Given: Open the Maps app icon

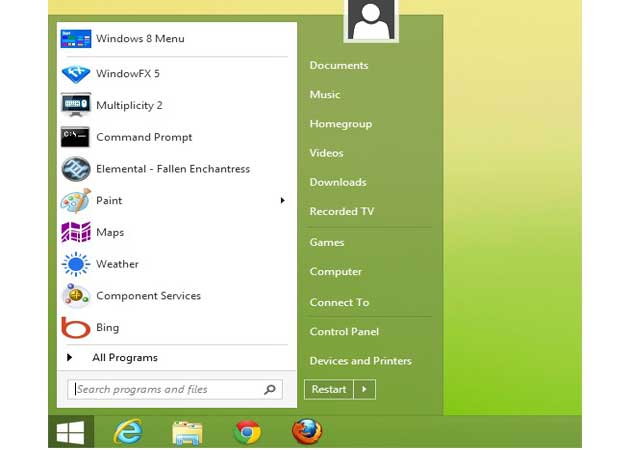Looking at the screenshot, I should [76, 232].
